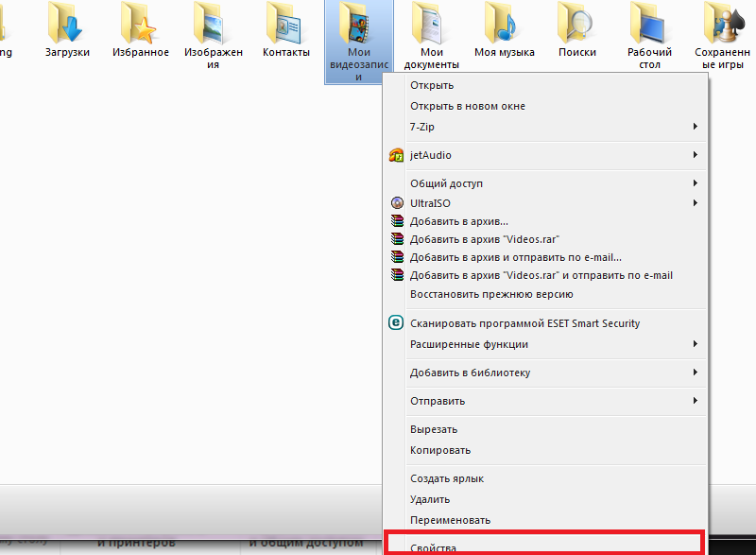Choose Добавить в библиотеку menu entry
The image size is (756, 555).
472,373
